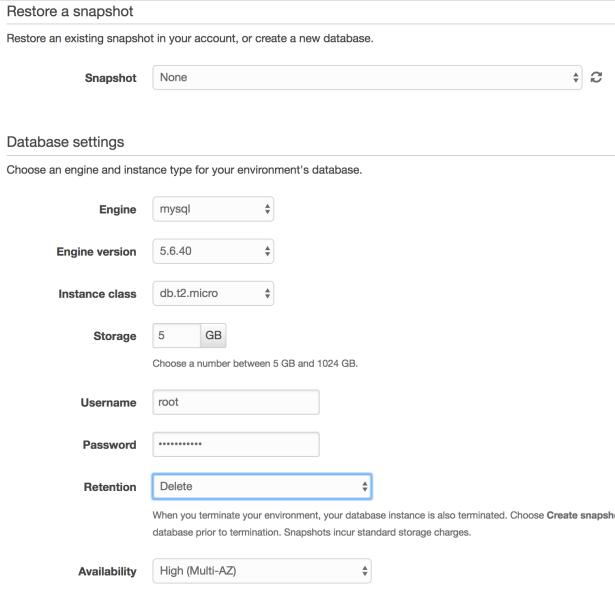This screenshot has width=615, height=603.
Task: Click the Retention field label
Action: pyautogui.click(x=109, y=486)
